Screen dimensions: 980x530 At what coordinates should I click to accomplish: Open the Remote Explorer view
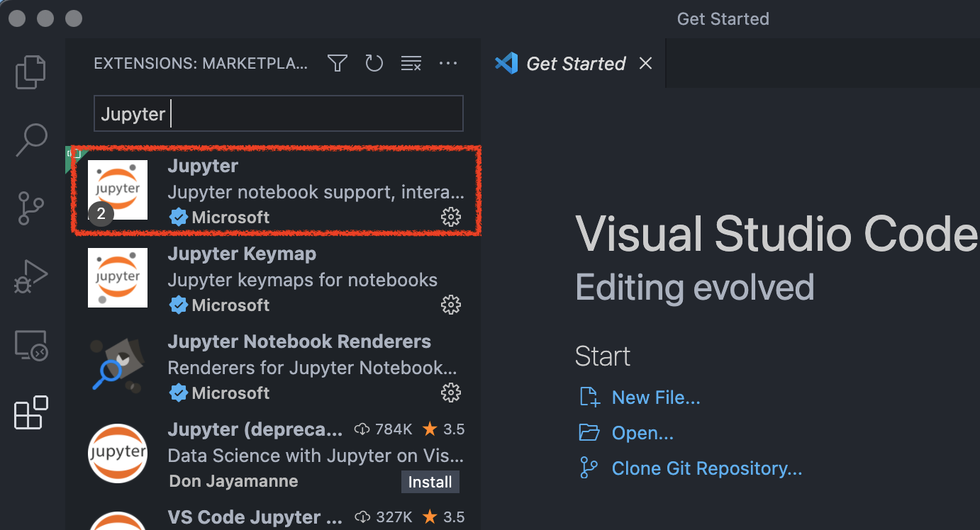[x=30, y=345]
